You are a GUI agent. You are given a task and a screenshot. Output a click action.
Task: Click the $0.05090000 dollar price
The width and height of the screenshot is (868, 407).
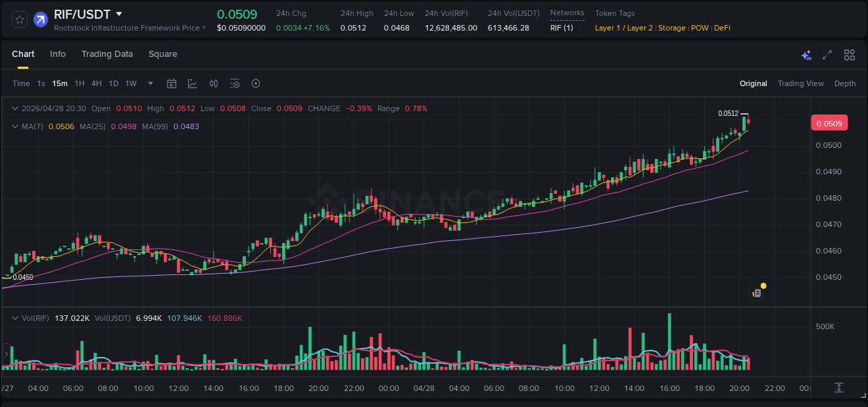(x=241, y=28)
